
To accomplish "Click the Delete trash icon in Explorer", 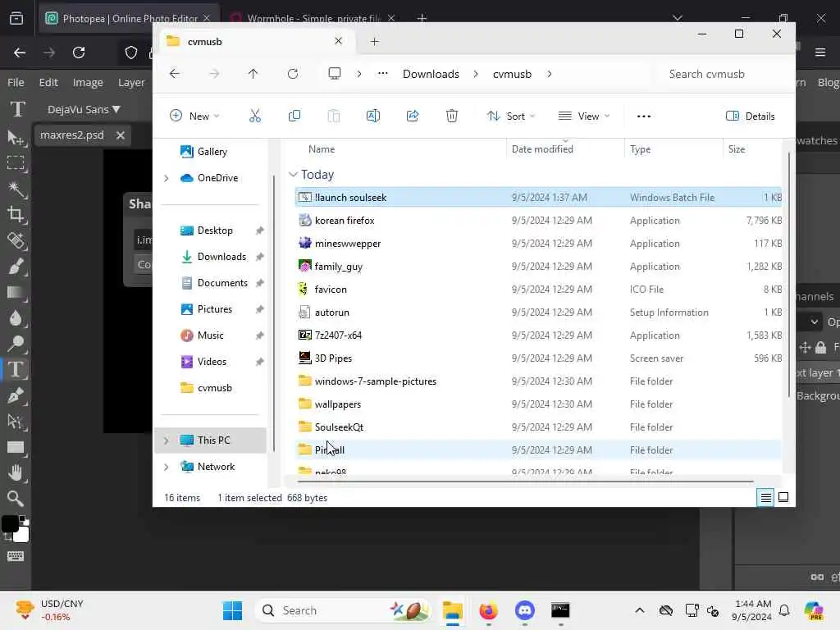I will tap(452, 116).
